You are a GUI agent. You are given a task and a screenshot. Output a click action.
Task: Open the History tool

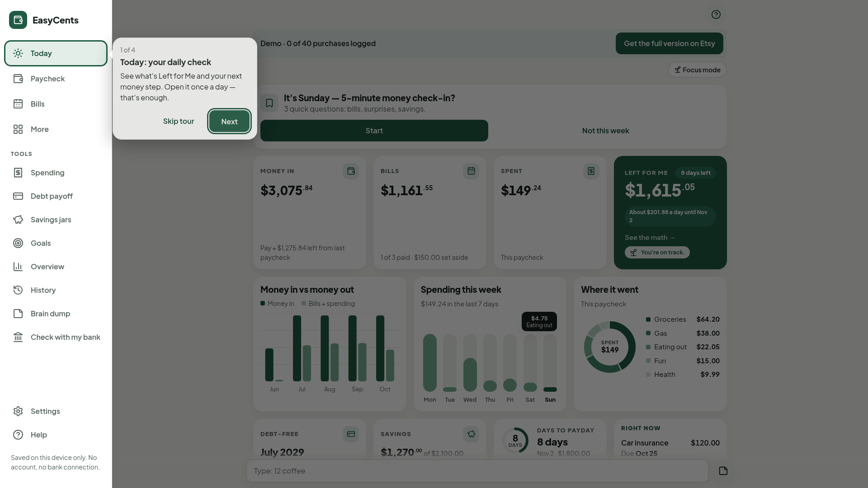click(x=56, y=290)
